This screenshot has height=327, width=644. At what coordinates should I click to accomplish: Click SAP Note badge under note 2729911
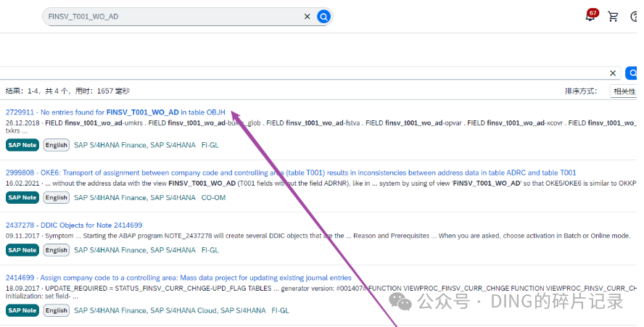click(22, 145)
